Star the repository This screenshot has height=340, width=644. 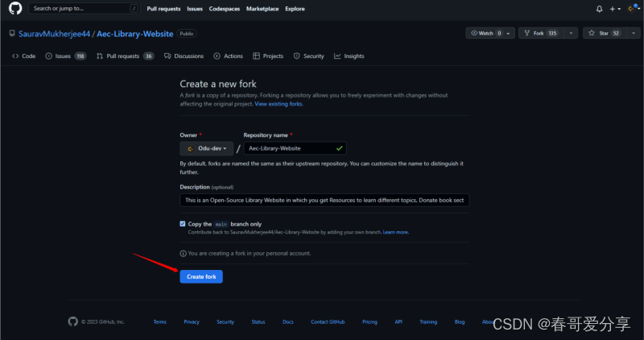(x=605, y=33)
